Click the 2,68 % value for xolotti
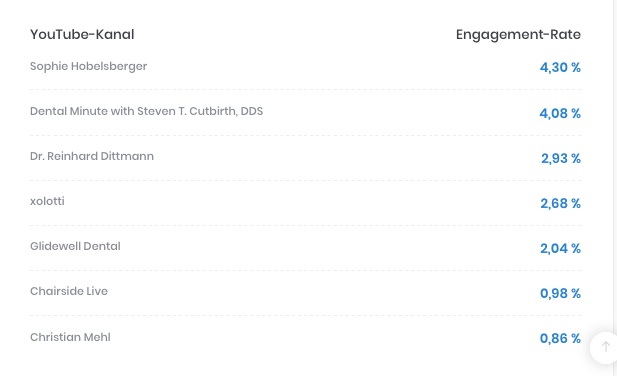The width and height of the screenshot is (617, 376). [x=560, y=203]
